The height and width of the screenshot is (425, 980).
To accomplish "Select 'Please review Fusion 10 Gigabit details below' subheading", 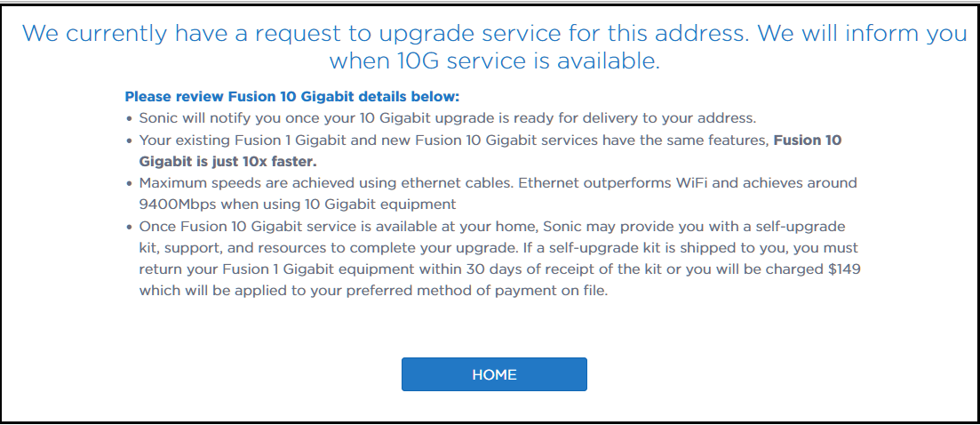I will (x=292, y=97).
